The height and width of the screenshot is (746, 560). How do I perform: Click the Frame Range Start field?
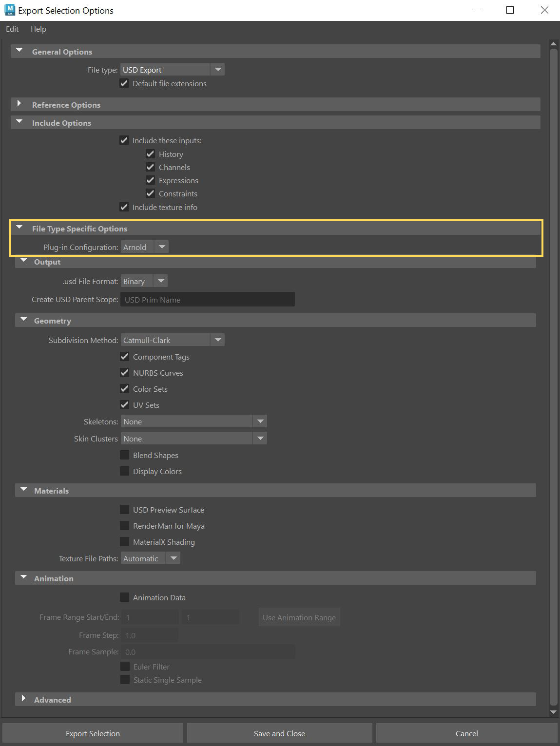coord(150,617)
